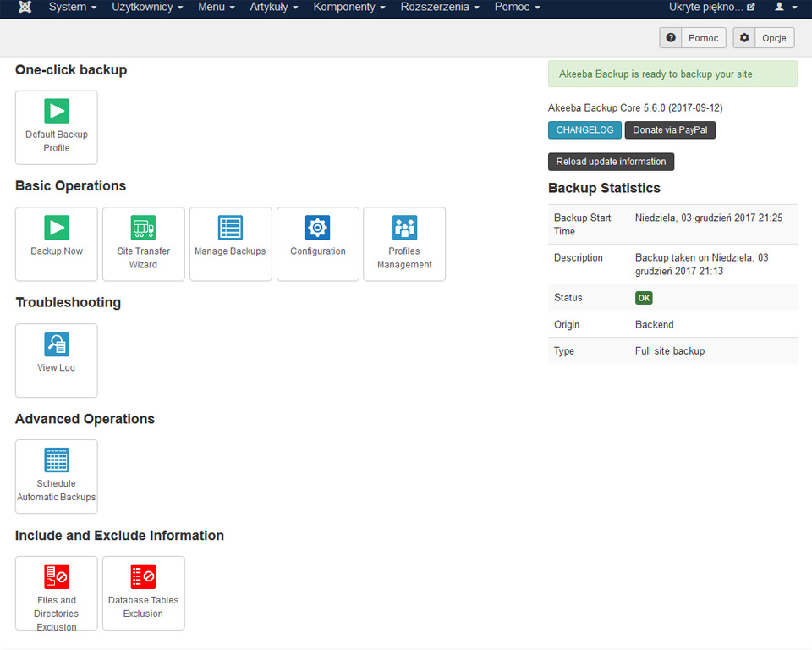The width and height of the screenshot is (812, 650).
Task: Open the Site Transfer Wizard truck icon
Action: point(144,228)
